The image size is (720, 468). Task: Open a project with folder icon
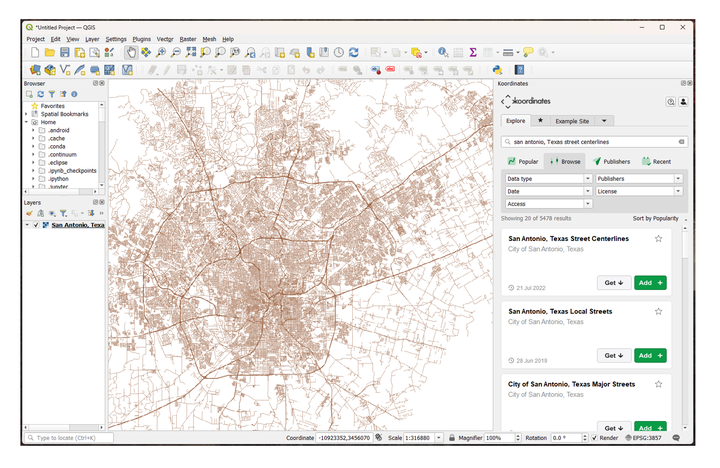pos(50,52)
